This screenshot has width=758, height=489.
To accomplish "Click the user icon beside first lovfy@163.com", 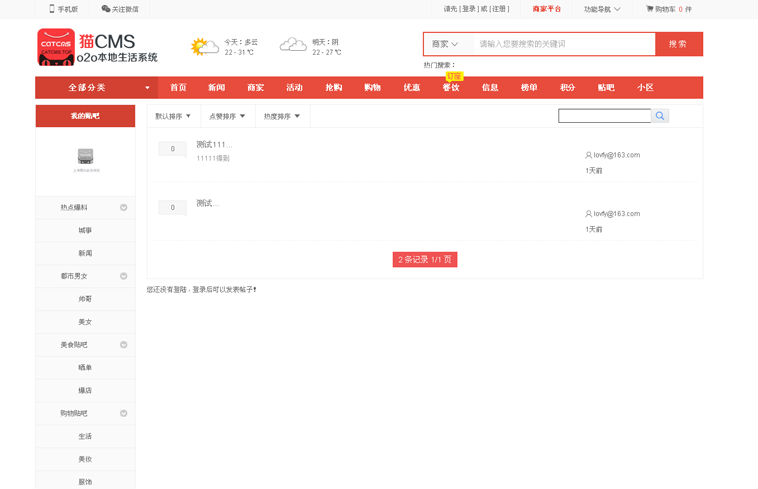I will (588, 155).
